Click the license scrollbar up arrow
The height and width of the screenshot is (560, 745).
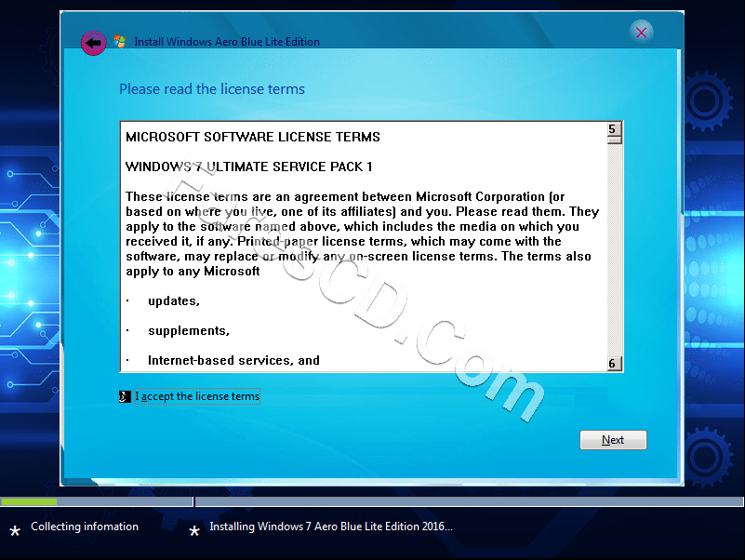point(615,128)
